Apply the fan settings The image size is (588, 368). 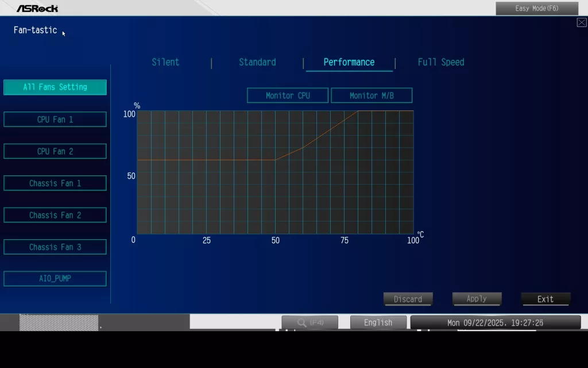477,299
